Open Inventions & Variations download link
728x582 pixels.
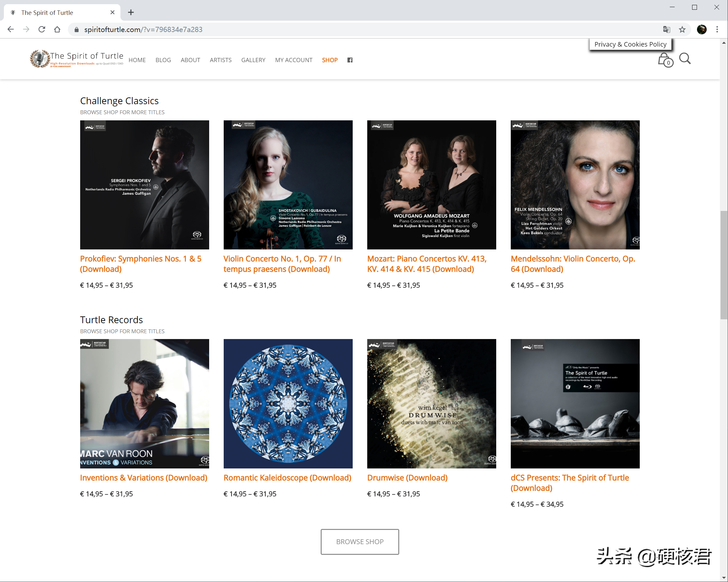[x=144, y=478]
